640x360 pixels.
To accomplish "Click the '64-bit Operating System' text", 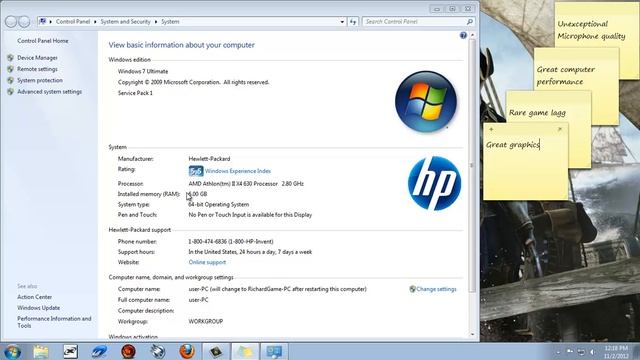I will click(219, 204).
